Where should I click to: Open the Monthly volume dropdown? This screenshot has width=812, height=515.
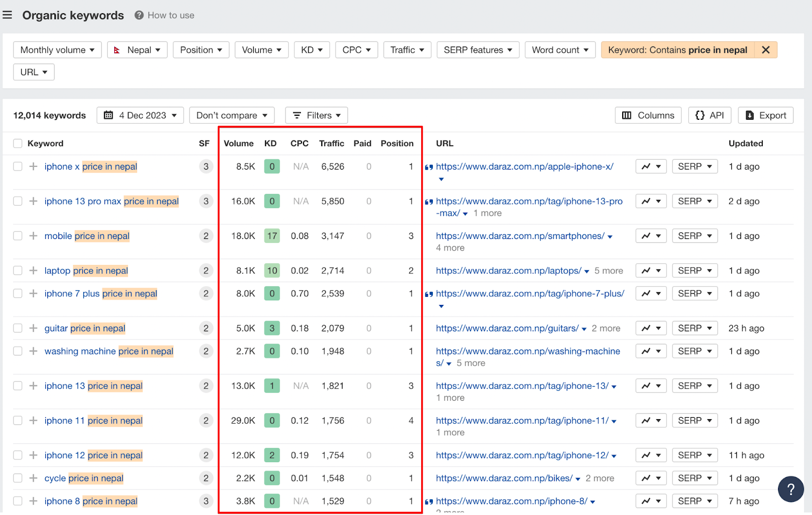(x=57, y=50)
